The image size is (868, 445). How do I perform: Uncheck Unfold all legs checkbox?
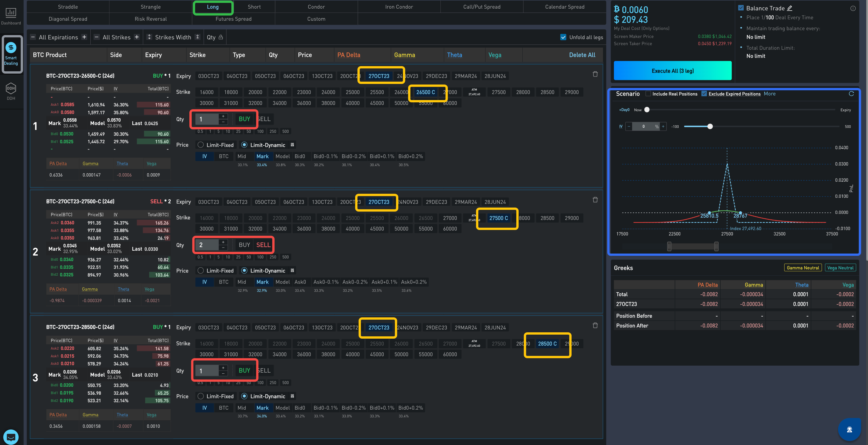click(x=563, y=37)
